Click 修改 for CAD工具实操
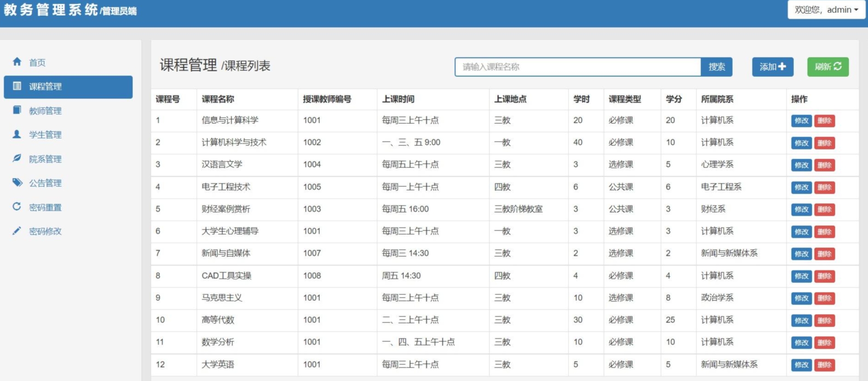 click(801, 276)
